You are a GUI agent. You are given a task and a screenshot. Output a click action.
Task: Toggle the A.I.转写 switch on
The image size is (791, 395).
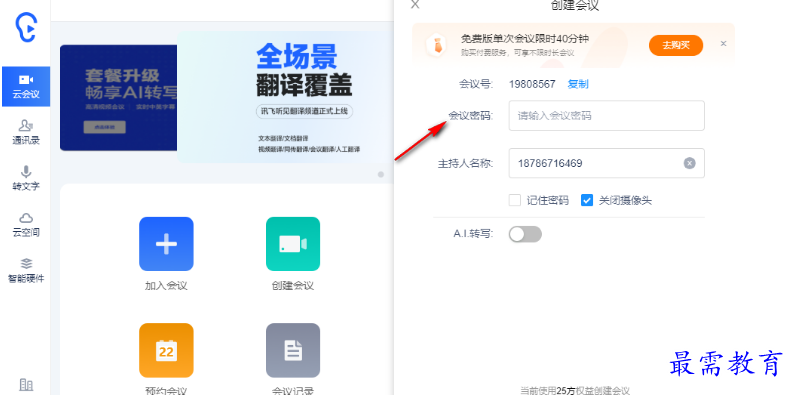tap(525, 234)
